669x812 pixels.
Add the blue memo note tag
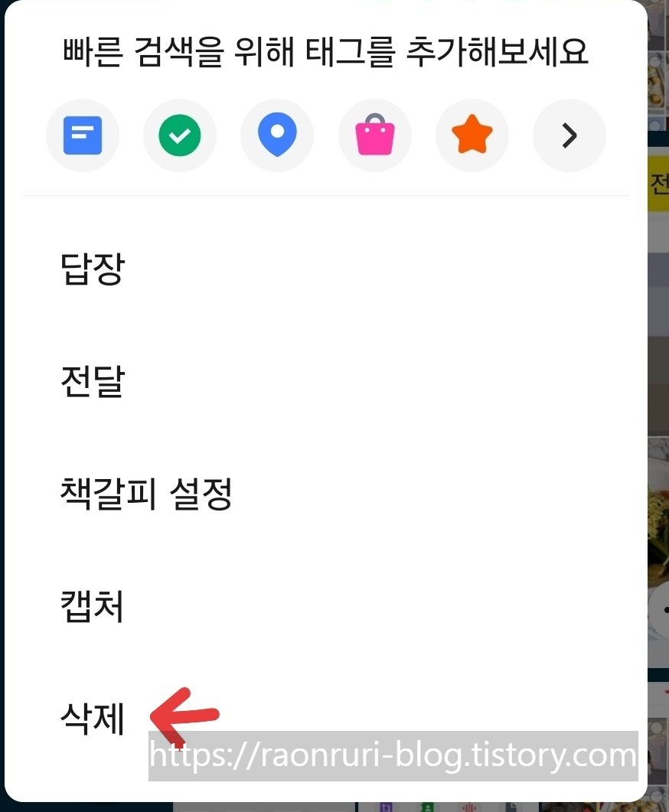click(x=83, y=135)
